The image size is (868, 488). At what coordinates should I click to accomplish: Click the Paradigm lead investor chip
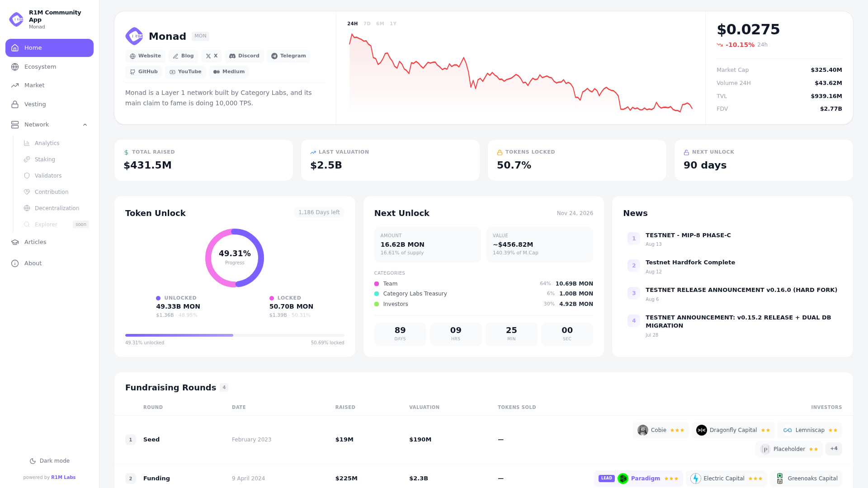click(638, 479)
